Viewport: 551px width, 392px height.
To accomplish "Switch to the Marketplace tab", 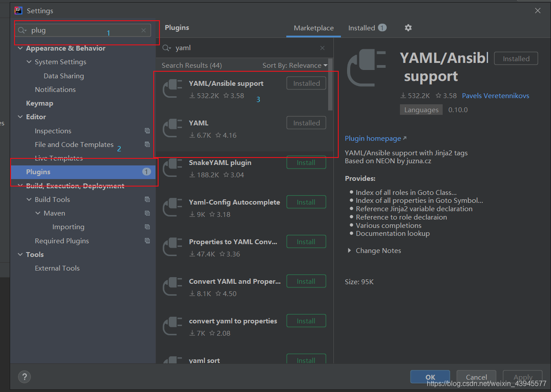I will pos(314,28).
